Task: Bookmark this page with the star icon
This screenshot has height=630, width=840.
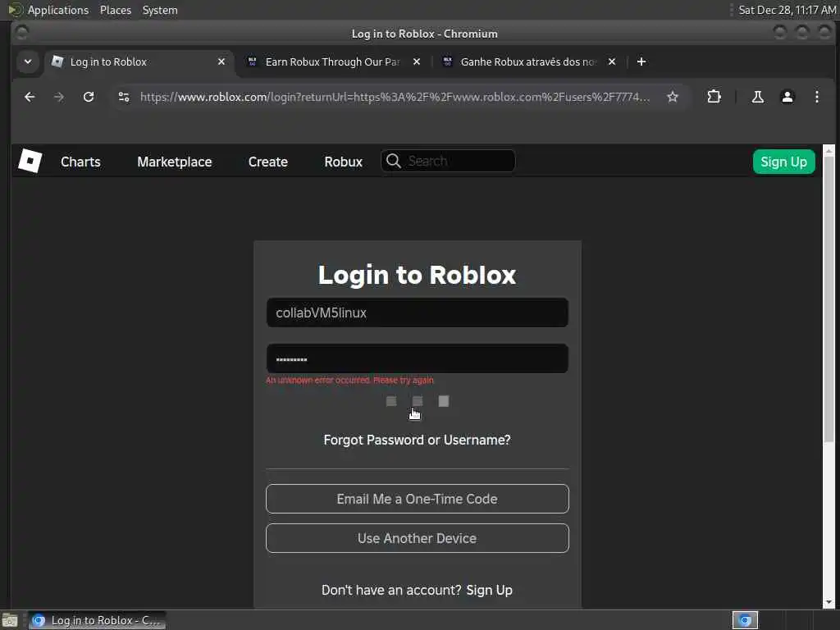Action: (673, 97)
